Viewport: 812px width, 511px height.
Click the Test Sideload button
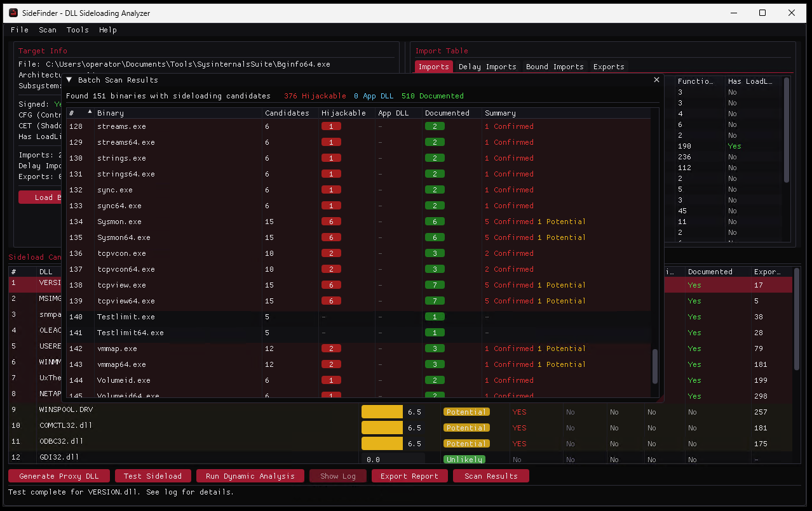[x=152, y=476]
